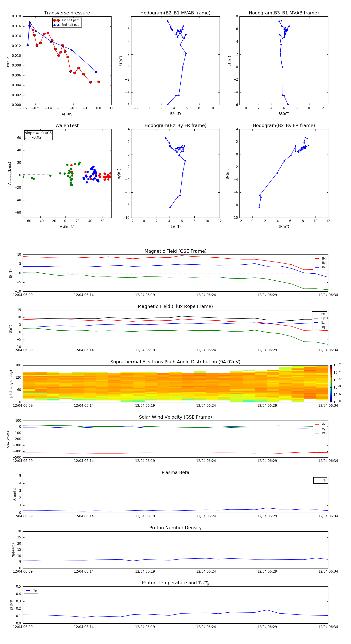Click the Vy entry in velocity legend
Screen dimensions: 351x644
(x=320, y=429)
